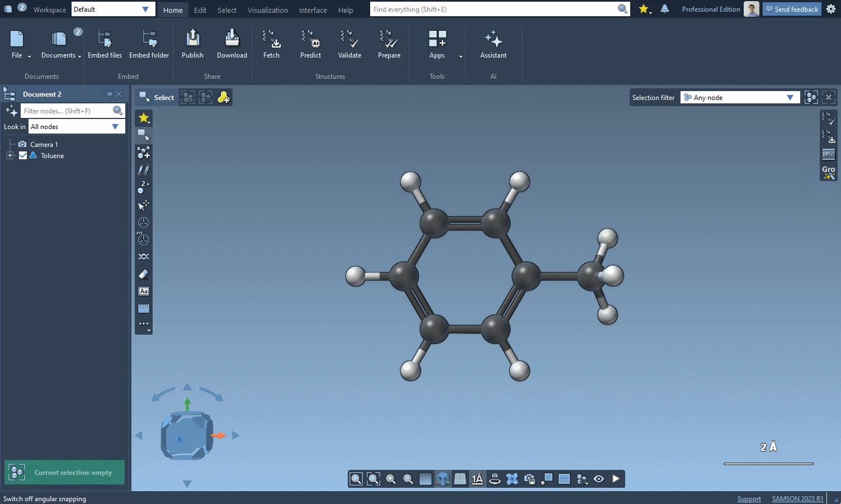Viewport: 841px width, 504px height.
Task: Select the add atoms tool
Action: coord(144,153)
